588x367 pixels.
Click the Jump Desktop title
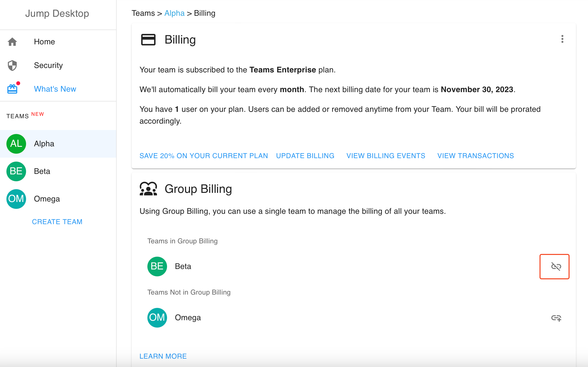click(57, 14)
